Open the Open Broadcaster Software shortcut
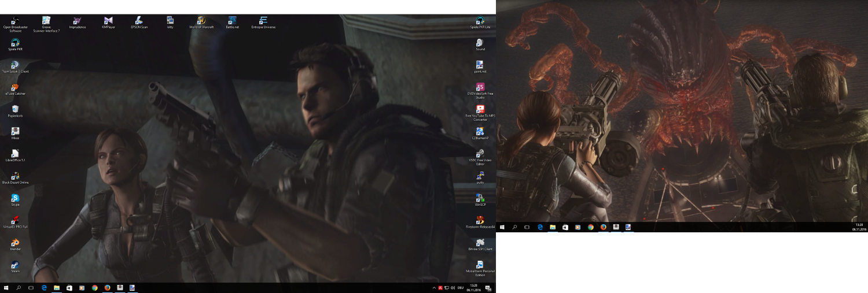Screen dimensions: 868x293 coord(16,21)
